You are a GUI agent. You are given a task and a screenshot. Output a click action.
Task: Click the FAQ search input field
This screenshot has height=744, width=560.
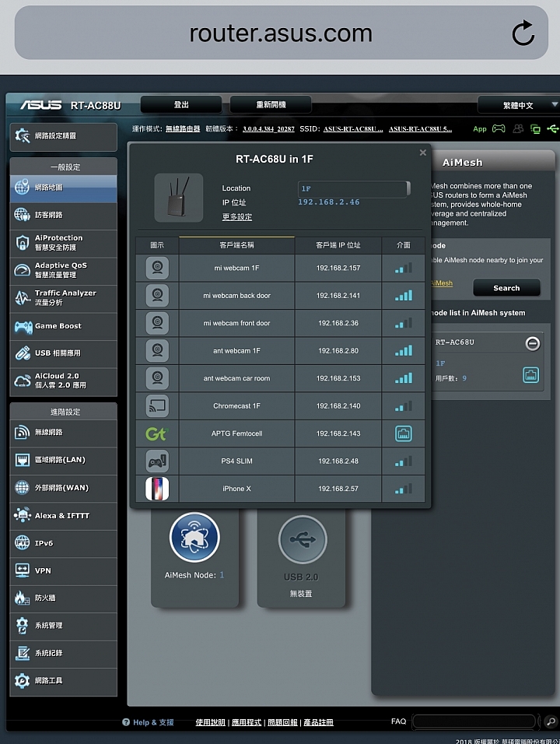474,721
